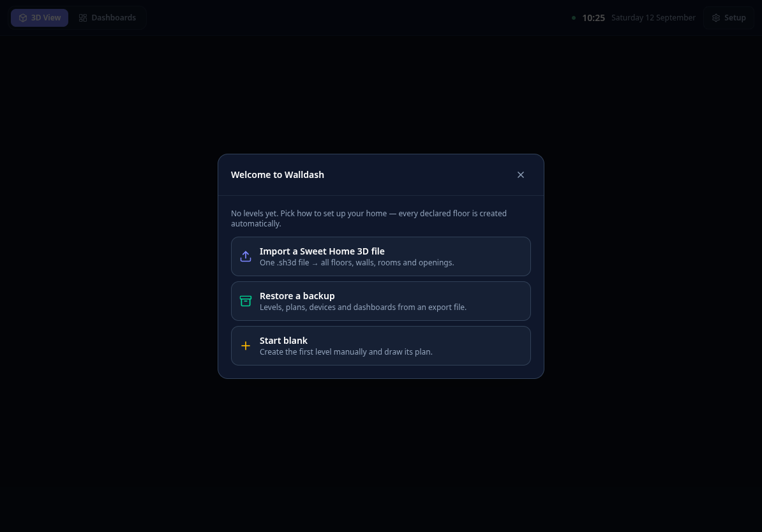The width and height of the screenshot is (762, 532).
Task: Choose Restore a backup option
Action: pyautogui.click(x=380, y=301)
